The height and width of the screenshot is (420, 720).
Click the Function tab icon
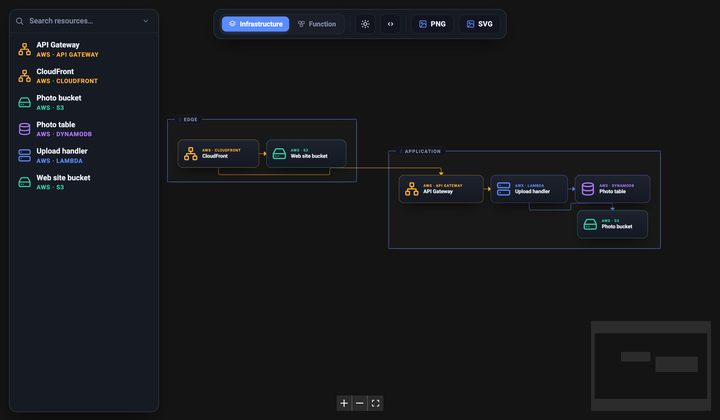[x=301, y=24]
